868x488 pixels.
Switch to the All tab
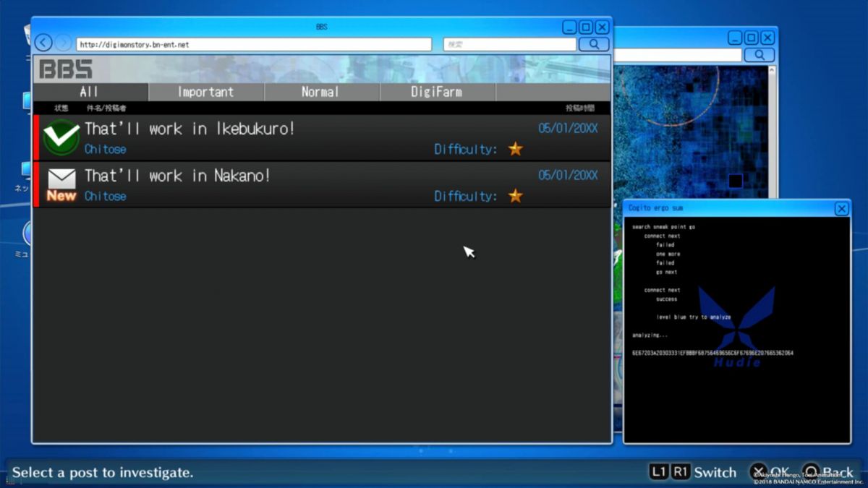click(90, 92)
